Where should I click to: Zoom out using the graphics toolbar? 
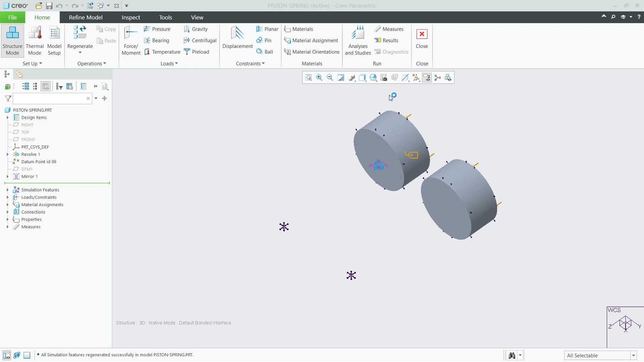coord(330,78)
